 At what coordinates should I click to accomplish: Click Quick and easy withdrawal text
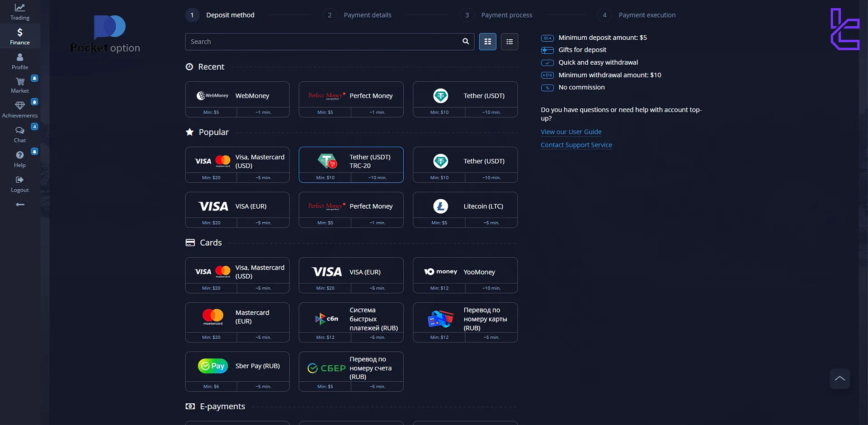click(x=598, y=62)
